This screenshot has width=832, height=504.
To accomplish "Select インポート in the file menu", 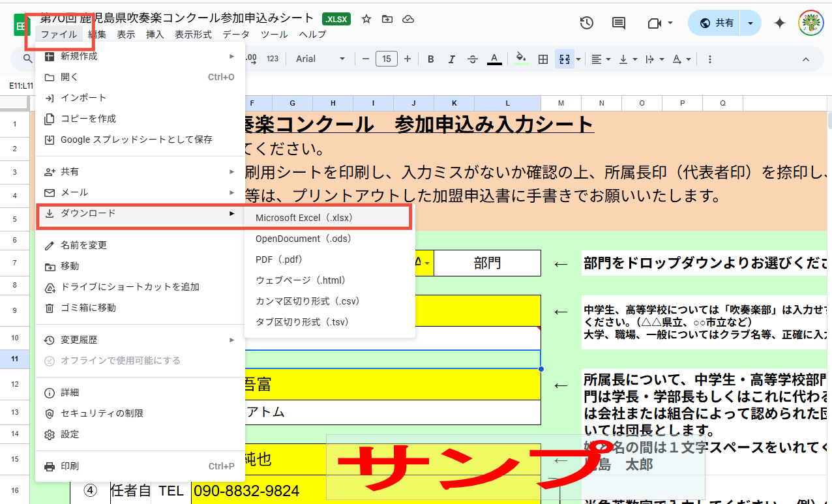I will (140, 98).
